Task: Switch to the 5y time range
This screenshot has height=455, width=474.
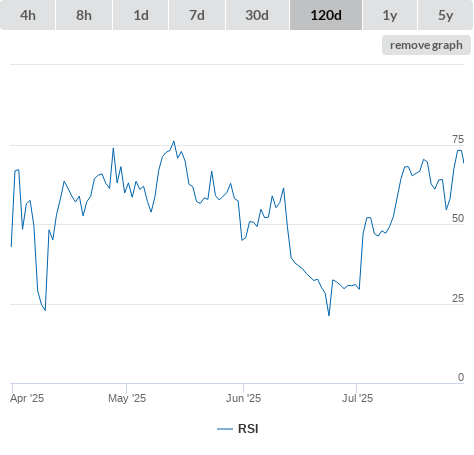Action: pyautogui.click(x=445, y=15)
